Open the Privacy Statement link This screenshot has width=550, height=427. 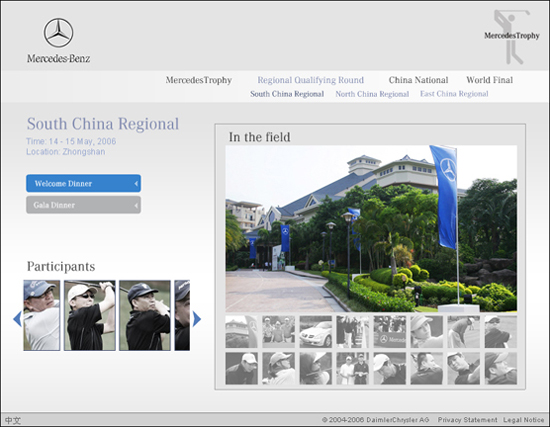point(467,420)
